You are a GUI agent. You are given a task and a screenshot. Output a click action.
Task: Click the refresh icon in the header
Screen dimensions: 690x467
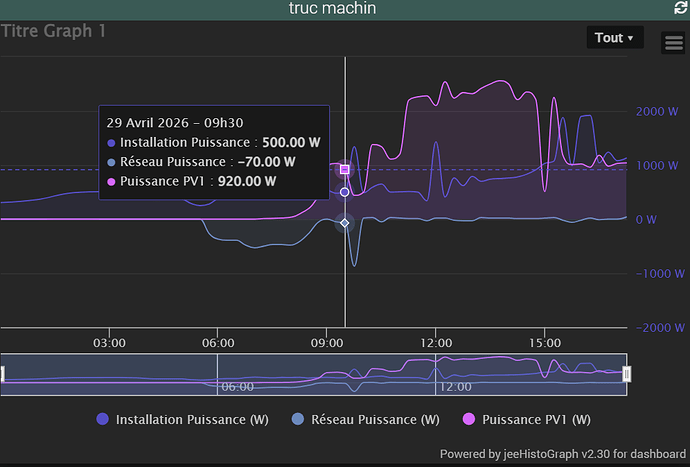coord(681,7)
